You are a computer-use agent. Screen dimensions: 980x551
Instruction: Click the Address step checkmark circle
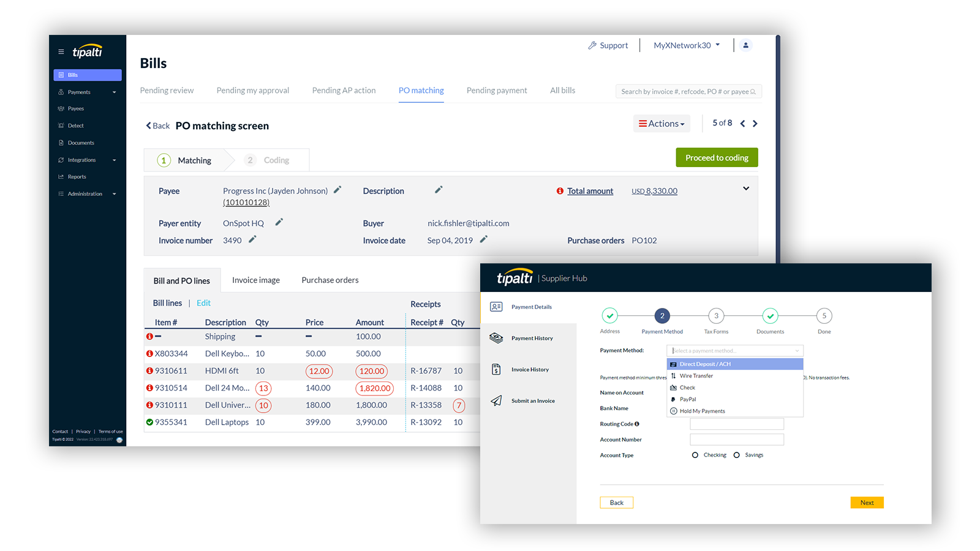(x=609, y=316)
